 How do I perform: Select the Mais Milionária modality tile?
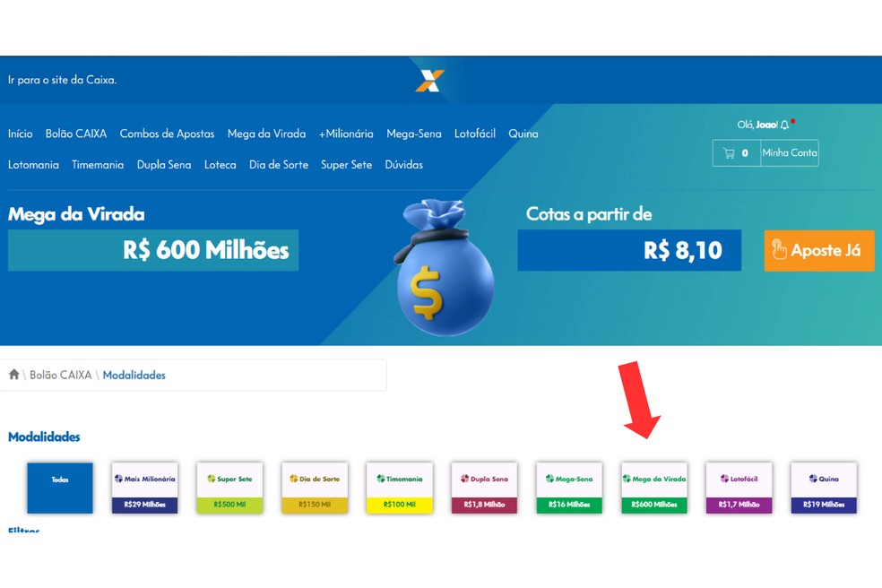click(144, 488)
